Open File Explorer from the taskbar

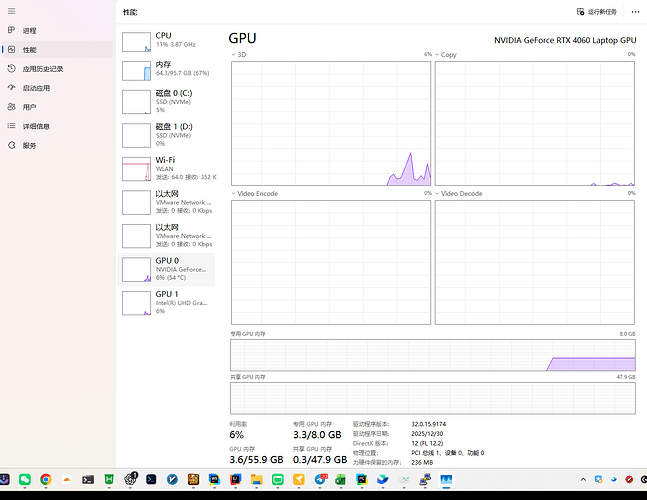(257, 479)
